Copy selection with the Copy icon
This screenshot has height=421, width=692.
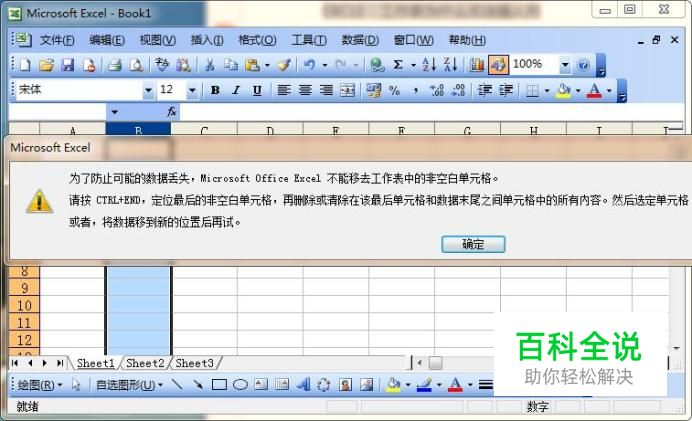pos(230,65)
